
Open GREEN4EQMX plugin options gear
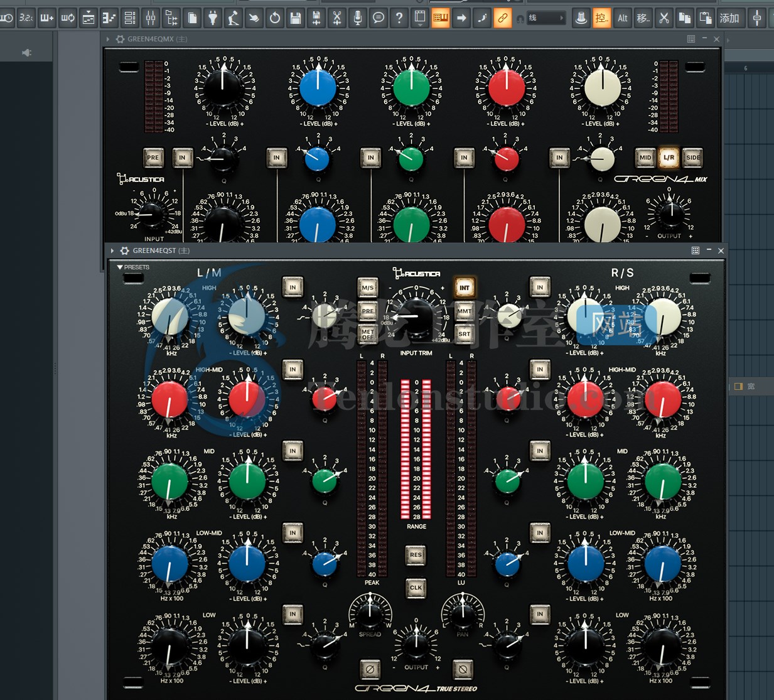(x=120, y=39)
